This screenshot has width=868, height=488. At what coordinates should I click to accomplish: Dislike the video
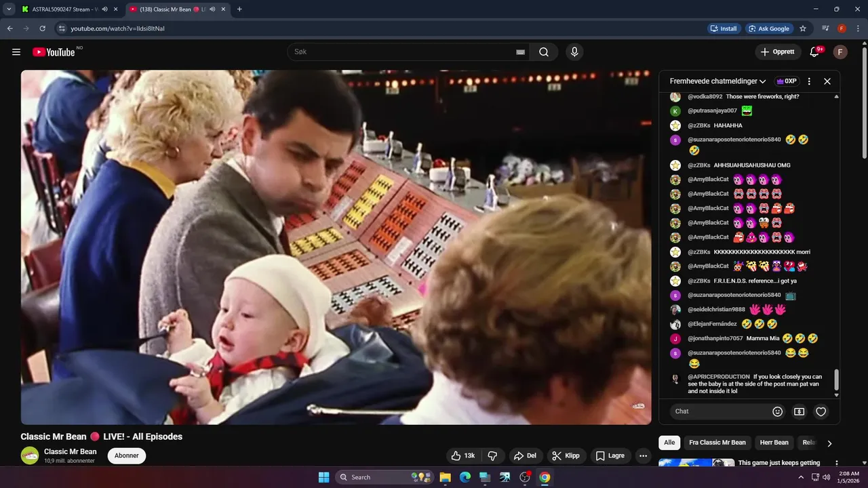pos(493,455)
